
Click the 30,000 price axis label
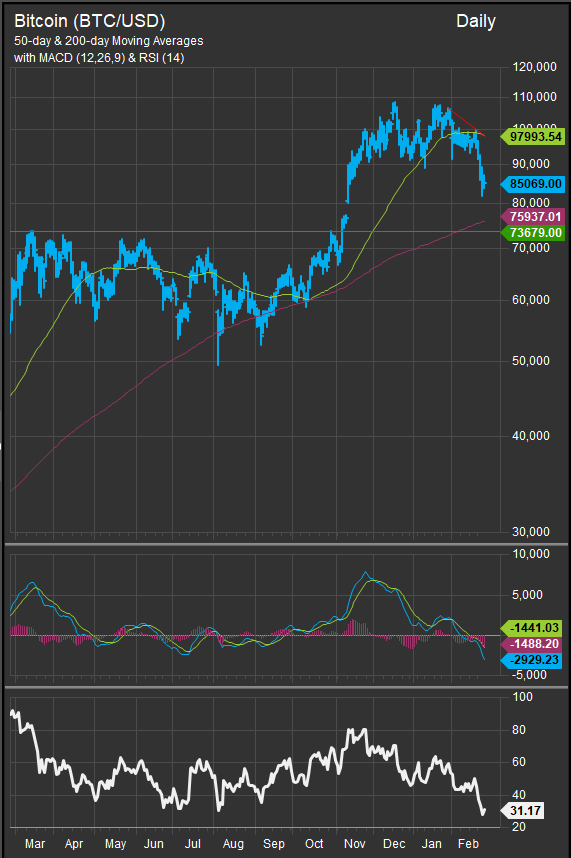[531, 532]
